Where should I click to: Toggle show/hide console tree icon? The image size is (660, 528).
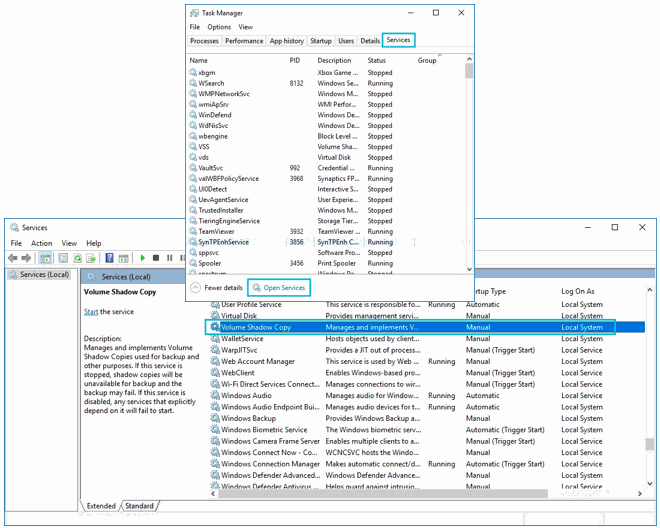point(45,258)
